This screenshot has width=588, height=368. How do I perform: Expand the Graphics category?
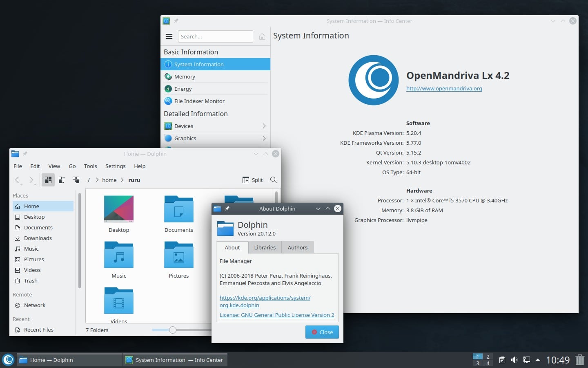[x=185, y=138]
